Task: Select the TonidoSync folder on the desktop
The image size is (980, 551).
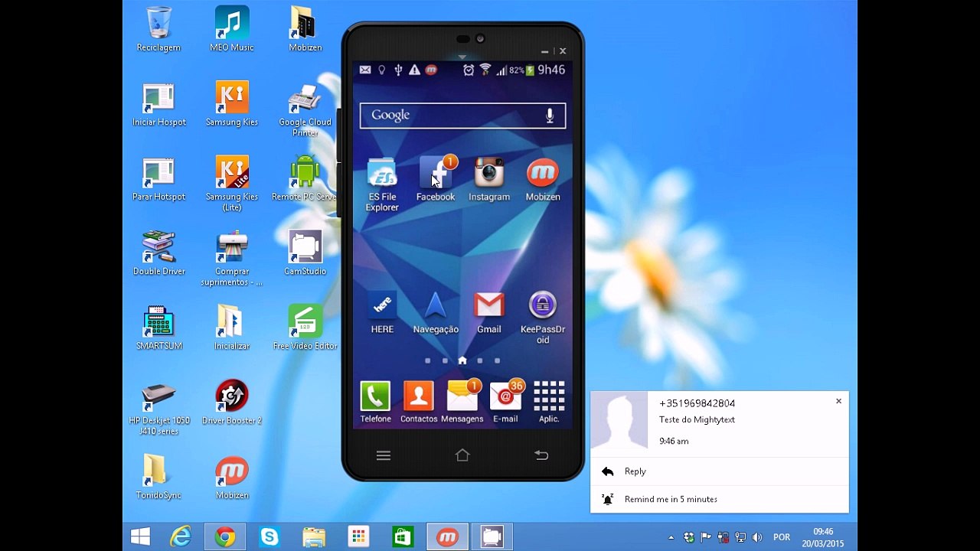Action: [158, 477]
